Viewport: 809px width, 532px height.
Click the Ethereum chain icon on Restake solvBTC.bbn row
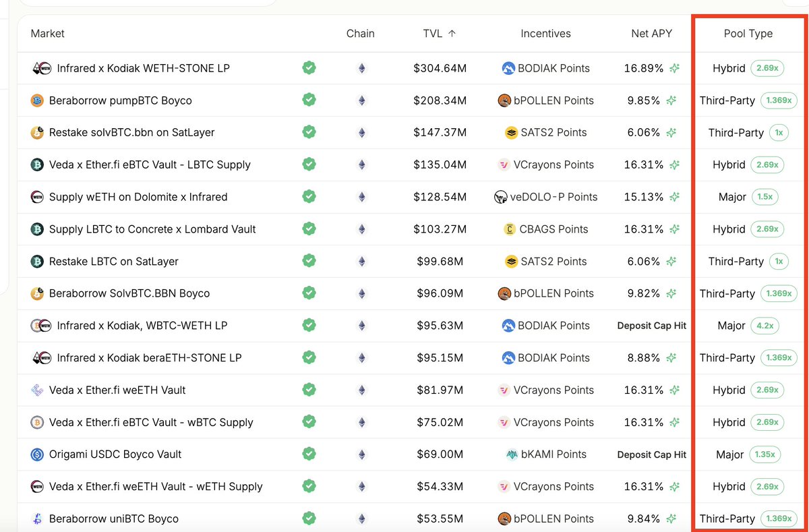pyautogui.click(x=361, y=133)
